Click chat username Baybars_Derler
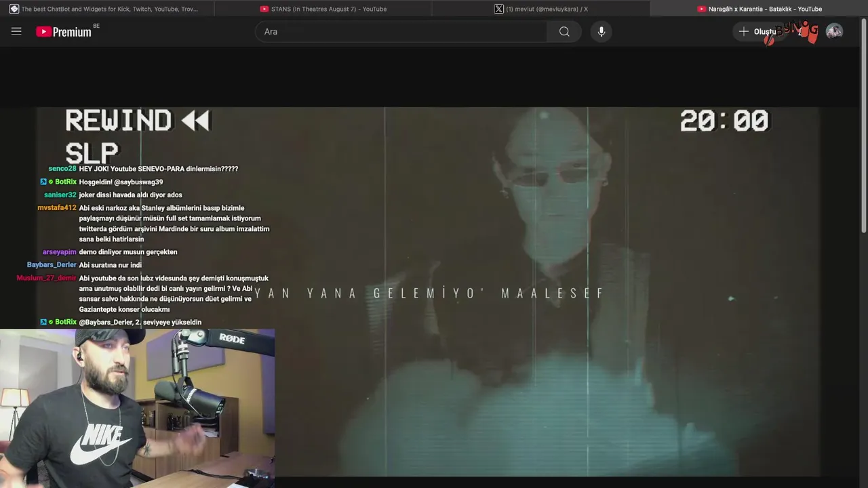The height and width of the screenshot is (488, 868). point(52,265)
